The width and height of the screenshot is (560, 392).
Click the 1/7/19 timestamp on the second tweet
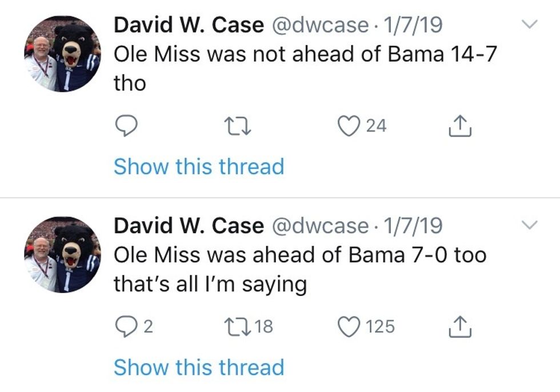[411, 226]
